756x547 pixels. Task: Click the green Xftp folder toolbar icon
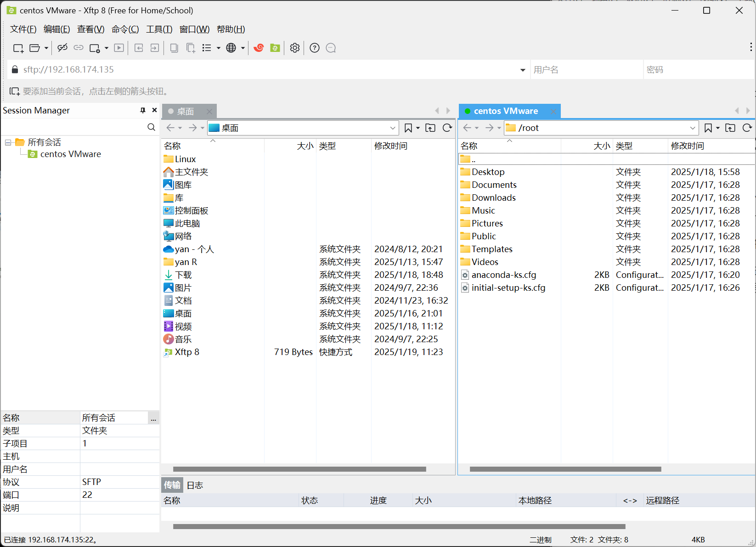tap(275, 48)
